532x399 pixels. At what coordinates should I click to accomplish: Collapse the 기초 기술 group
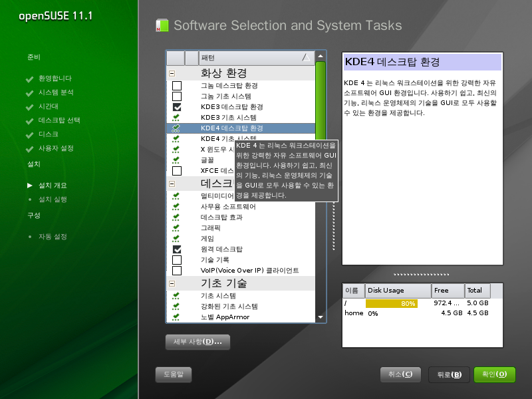click(172, 283)
